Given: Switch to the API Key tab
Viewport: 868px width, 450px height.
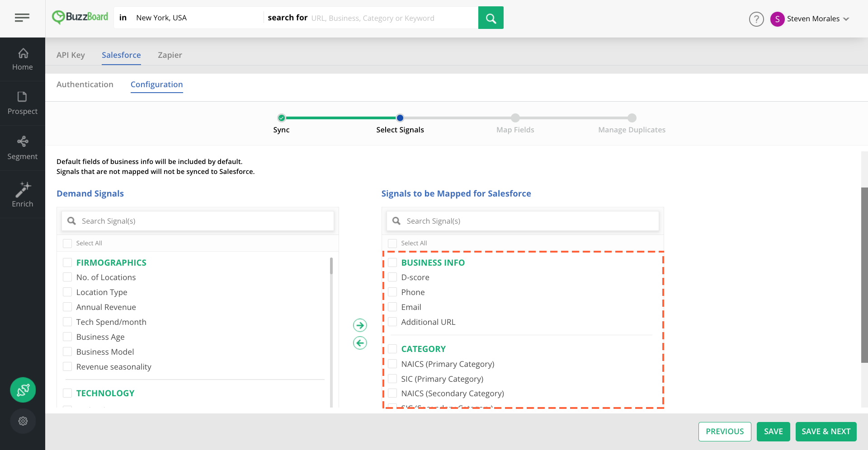Looking at the screenshot, I should pyautogui.click(x=71, y=55).
